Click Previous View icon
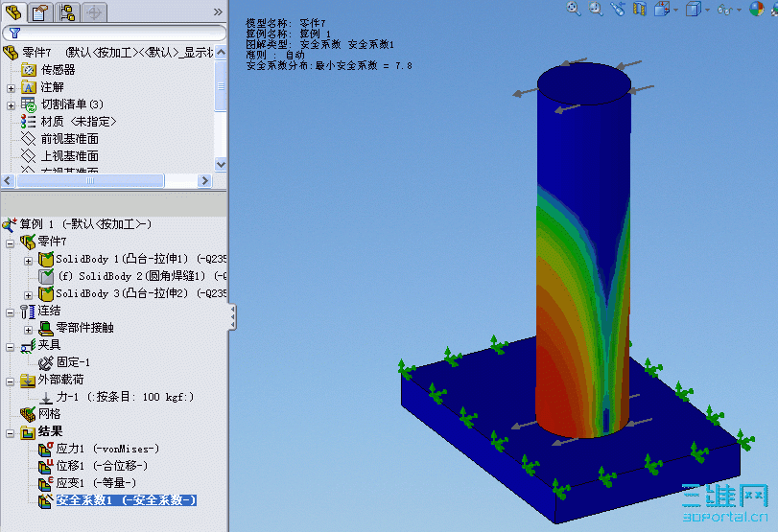Viewport: 778px width, 532px height. (618, 9)
